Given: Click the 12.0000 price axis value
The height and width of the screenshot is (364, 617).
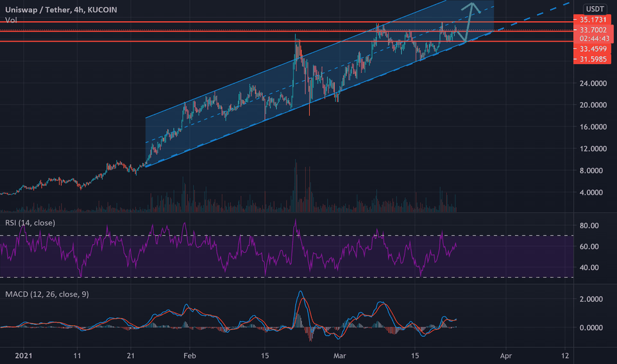Looking at the screenshot, I should (x=593, y=149).
